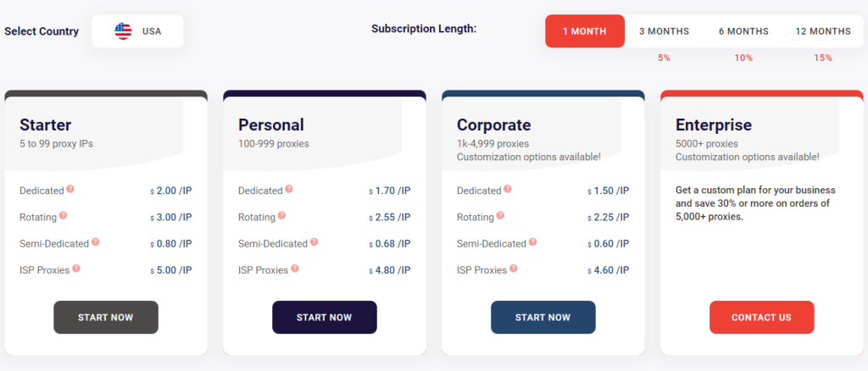Viewport: 868px width, 371px height.
Task: Click the help icon beside Corporate ISP Proxies
Action: pyautogui.click(x=515, y=269)
